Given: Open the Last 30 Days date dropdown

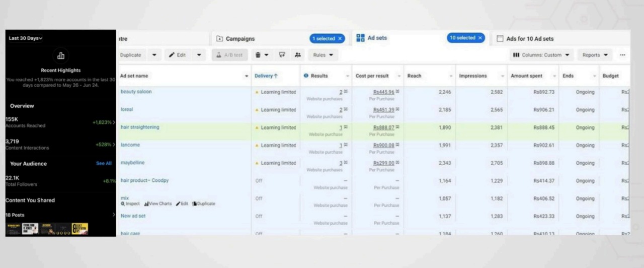Looking at the screenshot, I should (x=26, y=38).
